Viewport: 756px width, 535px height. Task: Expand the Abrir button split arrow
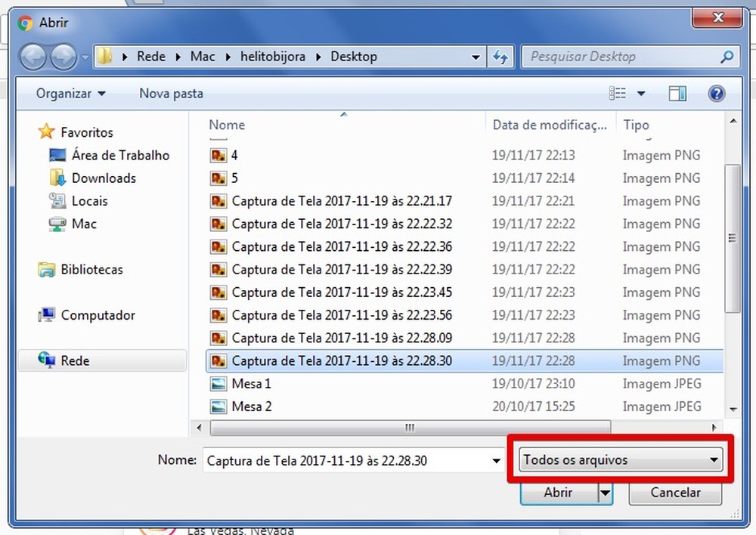tap(605, 493)
